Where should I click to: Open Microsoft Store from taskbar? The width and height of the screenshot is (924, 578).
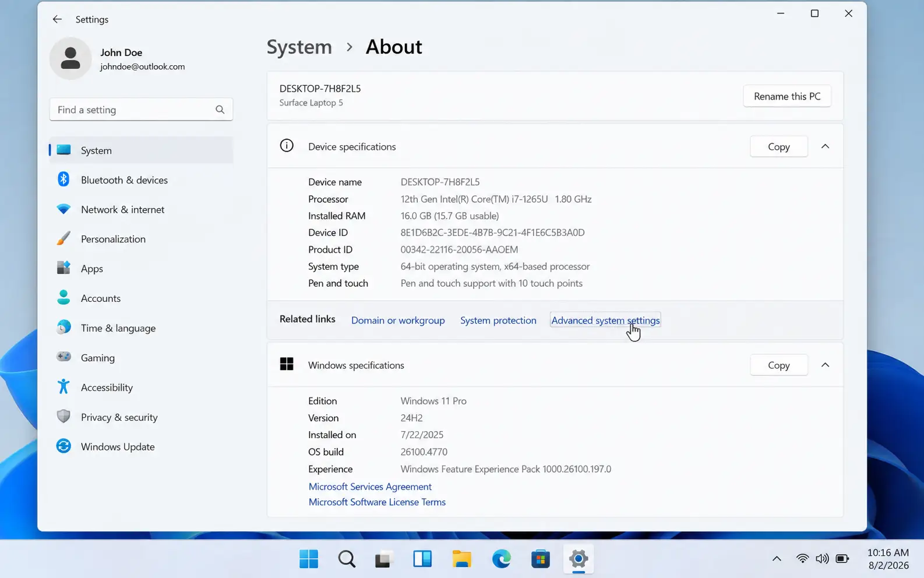pyautogui.click(x=541, y=559)
